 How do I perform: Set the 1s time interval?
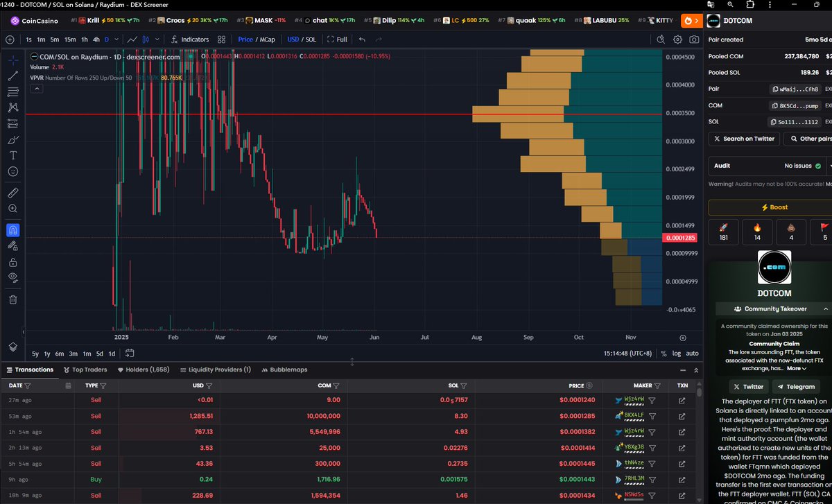[x=29, y=40]
